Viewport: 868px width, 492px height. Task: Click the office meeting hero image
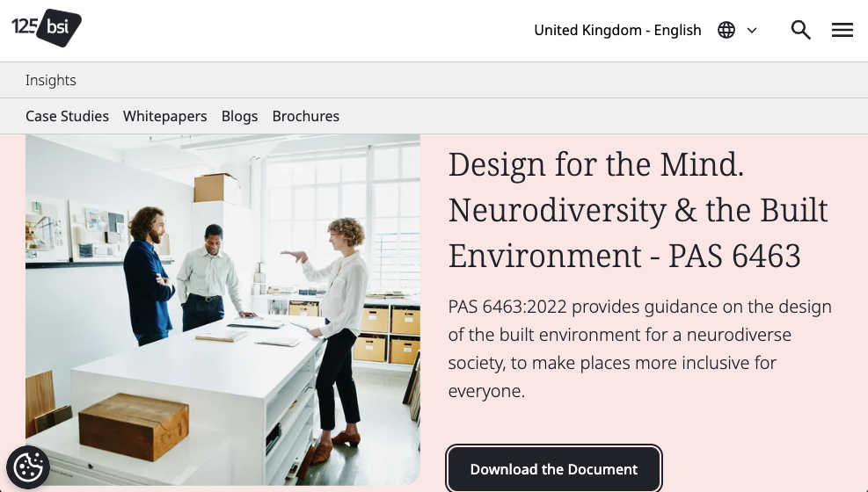tap(222, 309)
